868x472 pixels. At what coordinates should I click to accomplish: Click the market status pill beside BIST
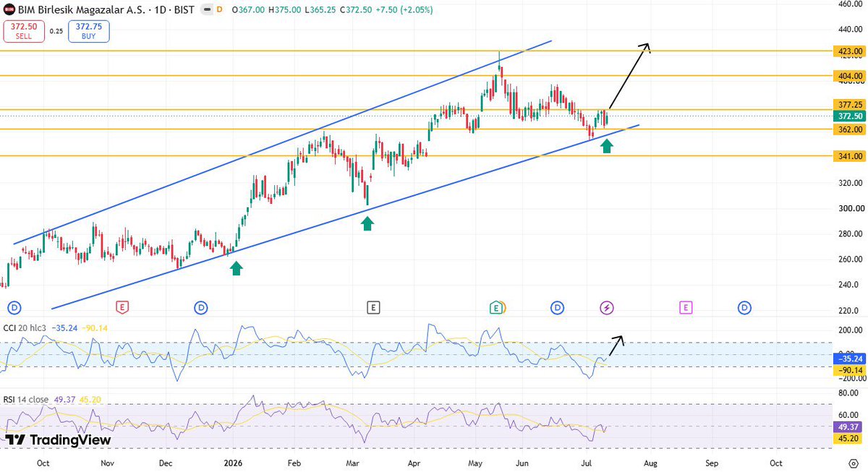(207, 11)
